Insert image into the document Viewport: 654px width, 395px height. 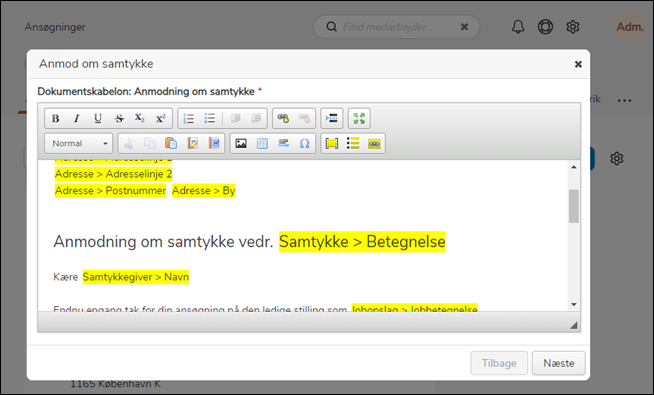tap(241, 144)
